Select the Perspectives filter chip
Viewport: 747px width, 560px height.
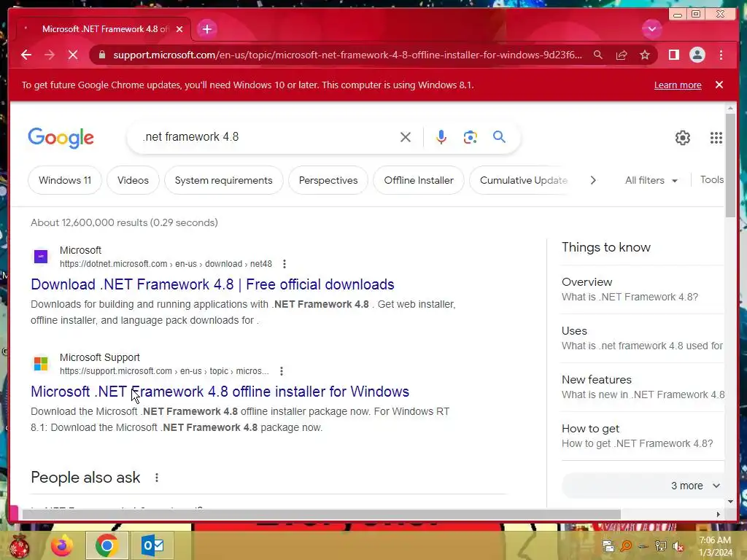[328, 181]
